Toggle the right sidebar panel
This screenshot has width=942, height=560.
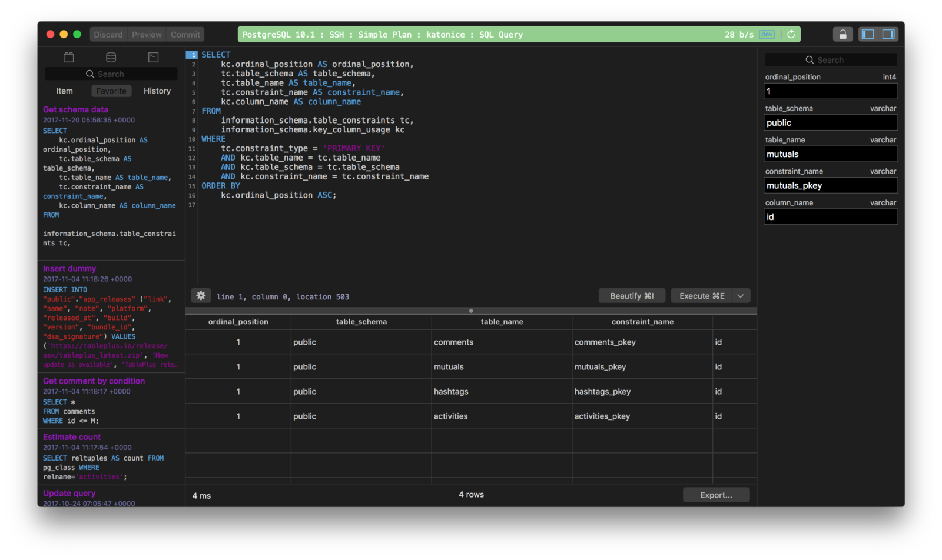(x=888, y=34)
